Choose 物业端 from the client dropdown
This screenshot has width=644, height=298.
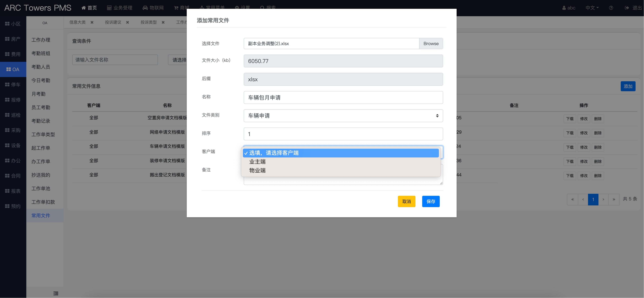click(257, 170)
